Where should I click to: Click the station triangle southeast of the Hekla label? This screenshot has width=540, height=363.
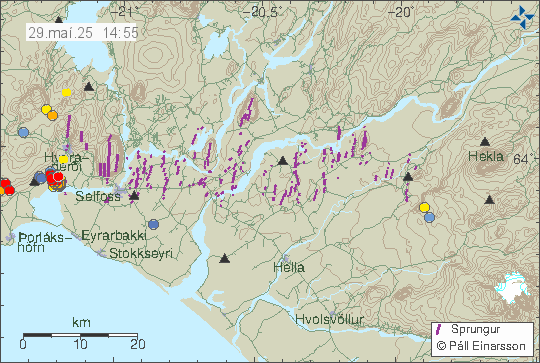[489, 199]
